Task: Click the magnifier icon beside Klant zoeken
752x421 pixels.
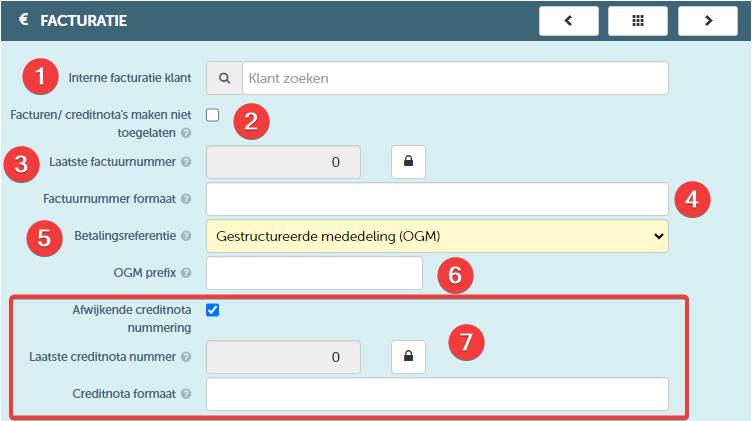Action: (x=224, y=78)
